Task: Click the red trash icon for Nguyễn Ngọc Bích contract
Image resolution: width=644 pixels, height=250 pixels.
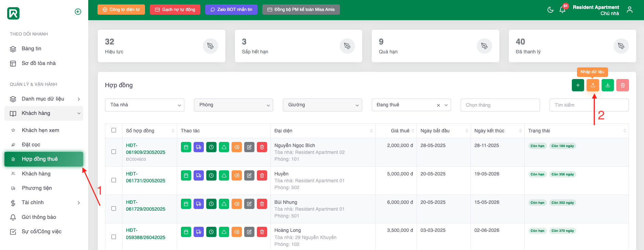Action: coord(262,147)
